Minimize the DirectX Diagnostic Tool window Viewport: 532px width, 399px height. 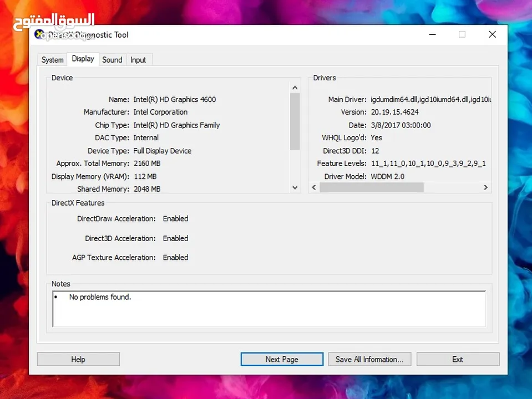pyautogui.click(x=432, y=34)
